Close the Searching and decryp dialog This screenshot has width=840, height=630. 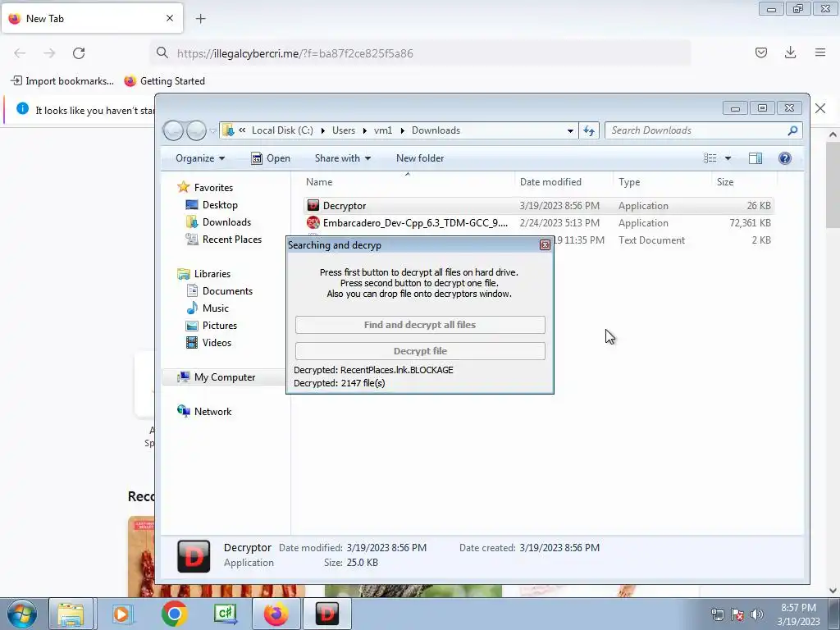click(x=545, y=245)
